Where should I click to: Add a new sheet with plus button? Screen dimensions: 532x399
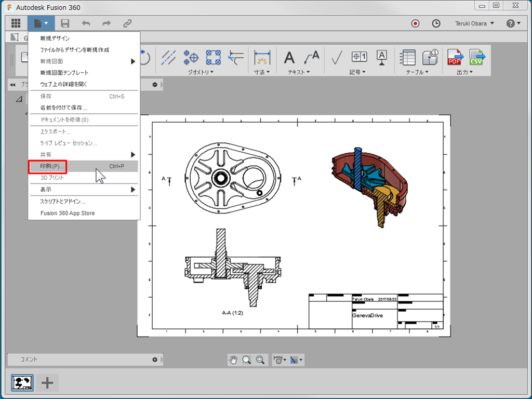(47, 383)
